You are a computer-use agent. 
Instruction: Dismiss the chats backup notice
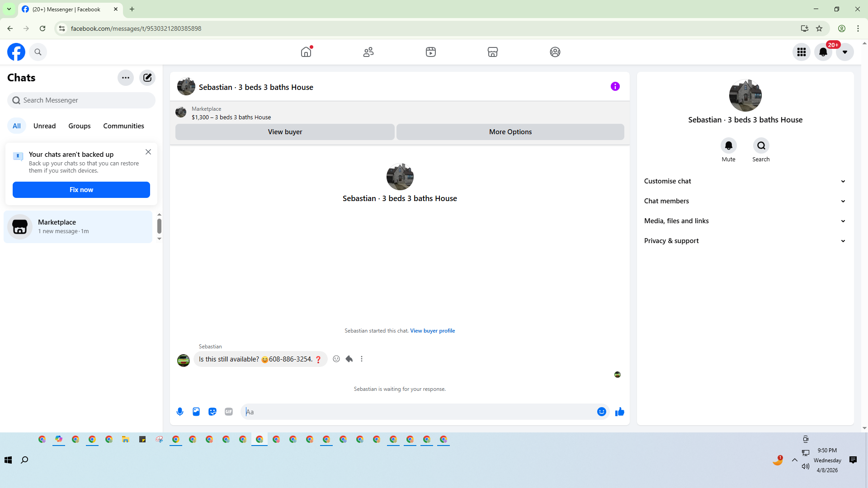148,152
